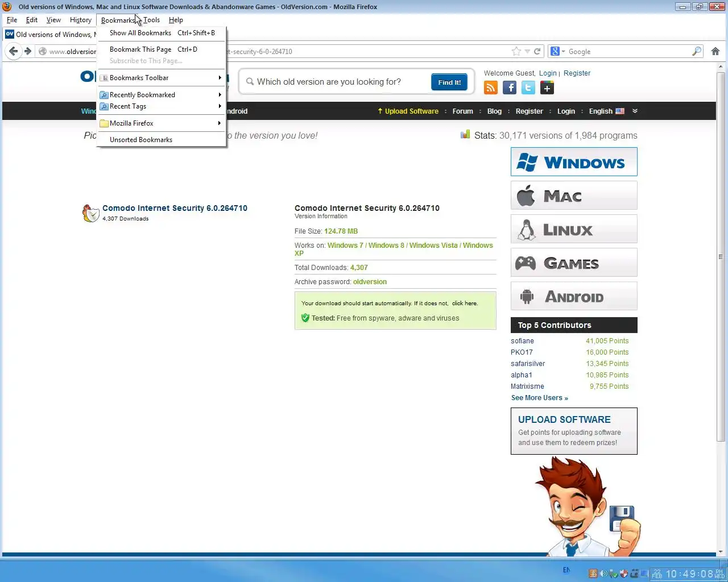The height and width of the screenshot is (582, 728).
Task: Click the Comodo Internet Security program icon
Action: pyautogui.click(x=91, y=213)
